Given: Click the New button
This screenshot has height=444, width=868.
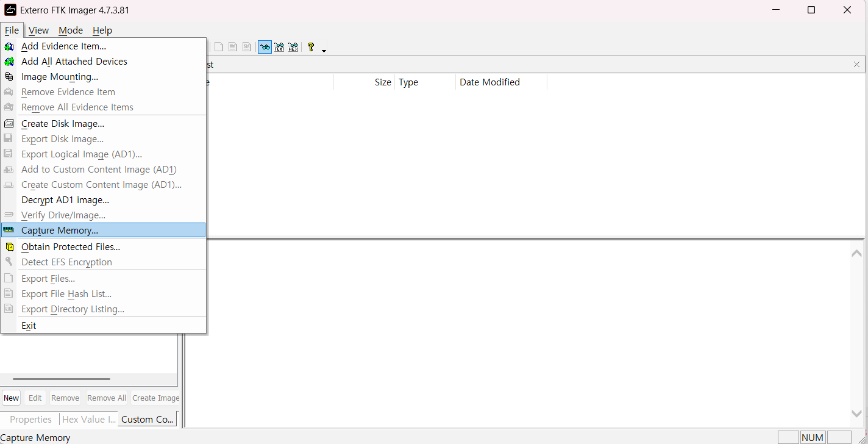Looking at the screenshot, I should 12,398.
